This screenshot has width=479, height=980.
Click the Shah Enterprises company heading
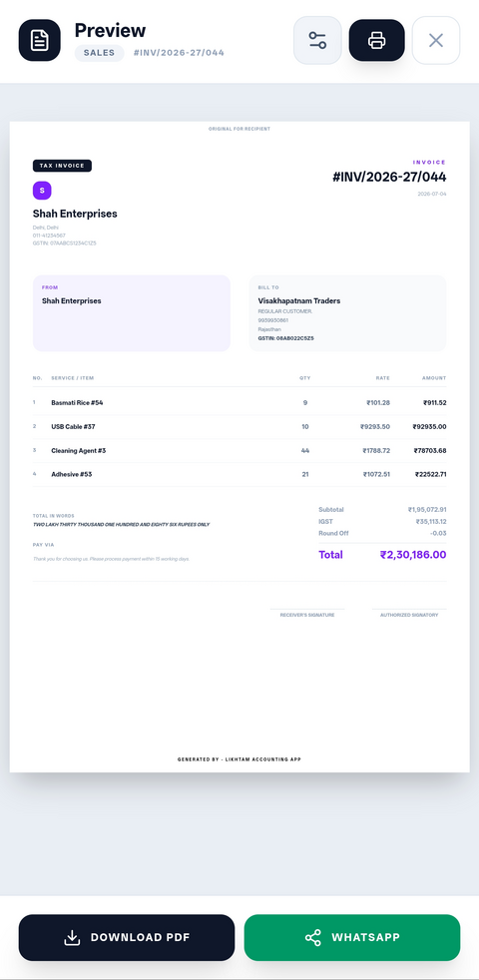click(75, 214)
